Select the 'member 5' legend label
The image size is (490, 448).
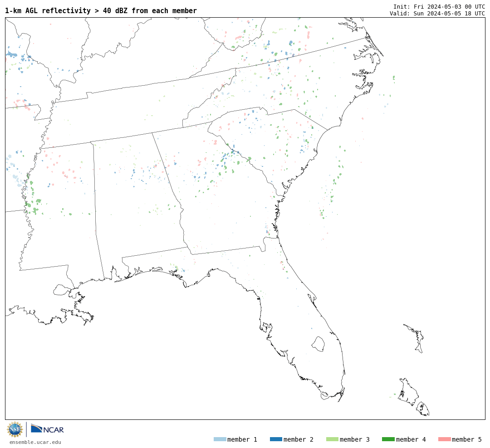click(467, 439)
